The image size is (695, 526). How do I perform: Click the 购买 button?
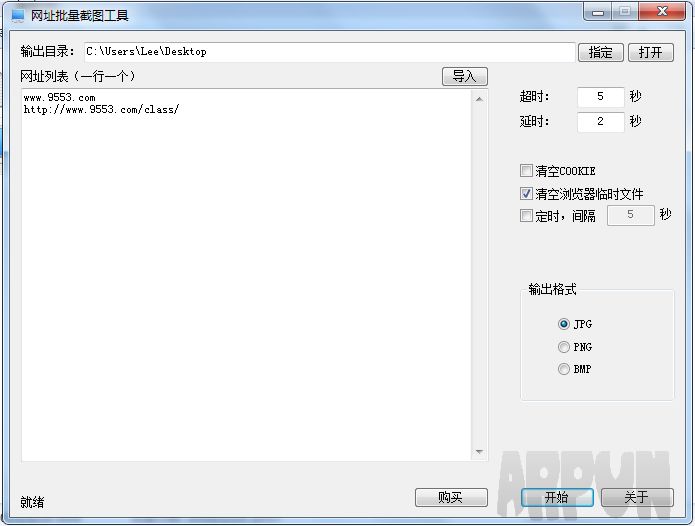(x=451, y=498)
